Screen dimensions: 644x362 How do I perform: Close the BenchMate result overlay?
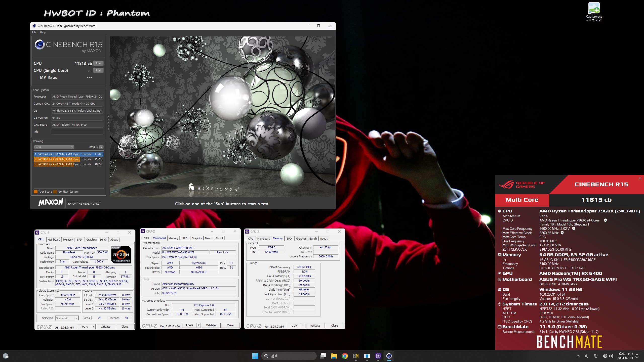pos(640,178)
